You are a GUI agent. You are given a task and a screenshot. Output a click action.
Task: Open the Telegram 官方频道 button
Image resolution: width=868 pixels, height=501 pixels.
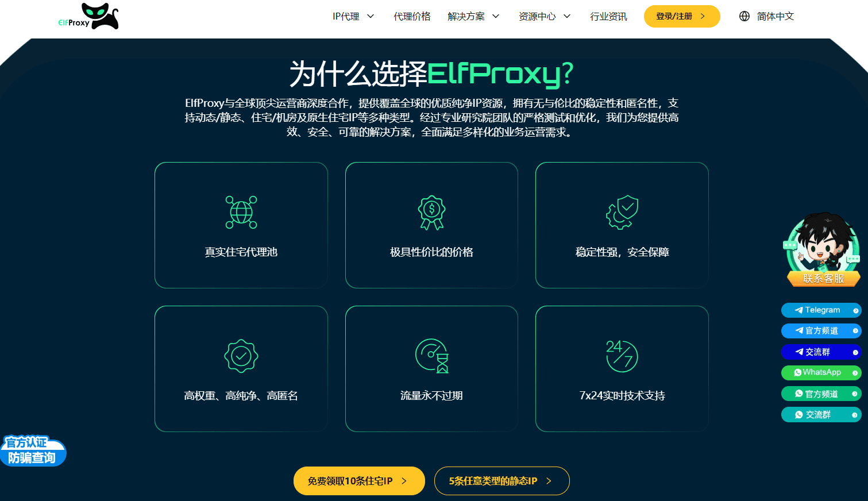click(x=821, y=331)
